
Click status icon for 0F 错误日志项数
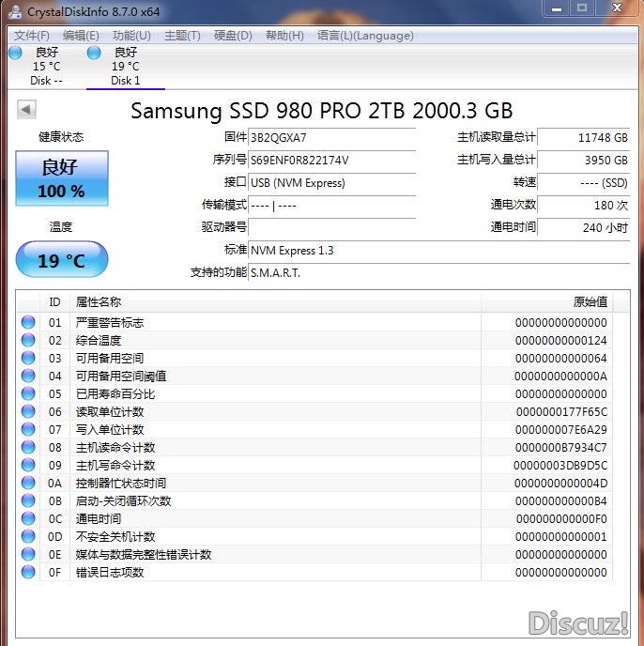pyautogui.click(x=28, y=572)
